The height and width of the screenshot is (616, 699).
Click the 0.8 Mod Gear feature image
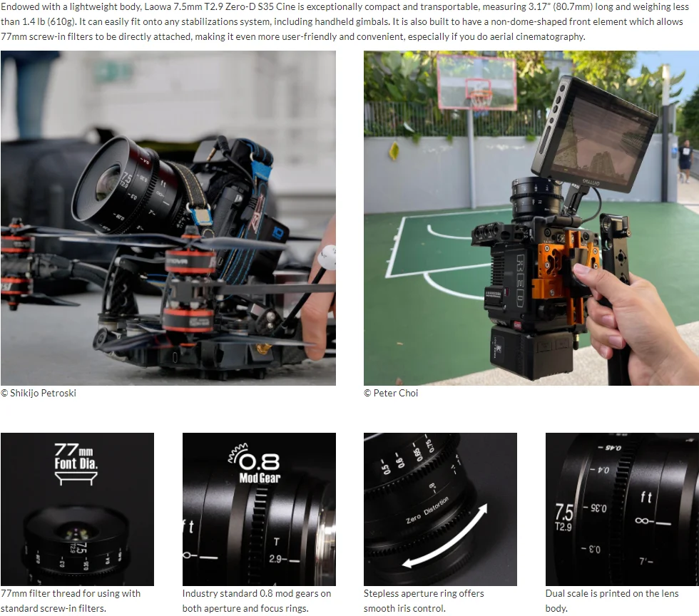(259, 509)
